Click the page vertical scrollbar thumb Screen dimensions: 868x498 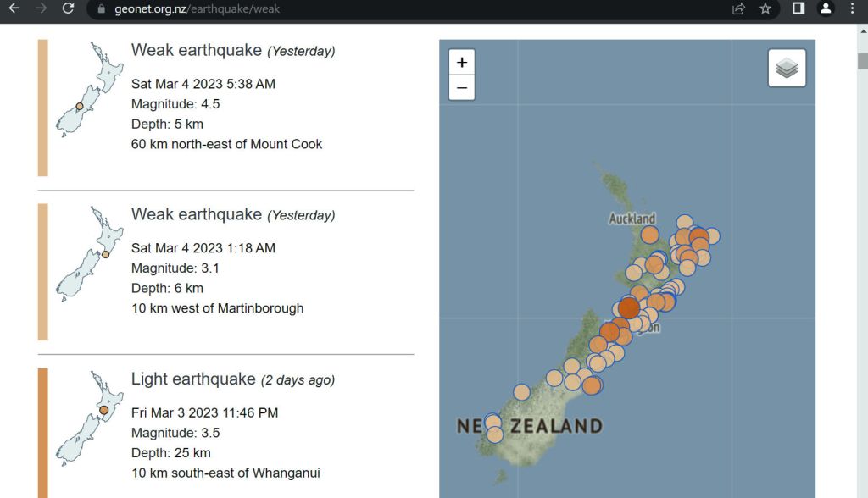point(862,61)
